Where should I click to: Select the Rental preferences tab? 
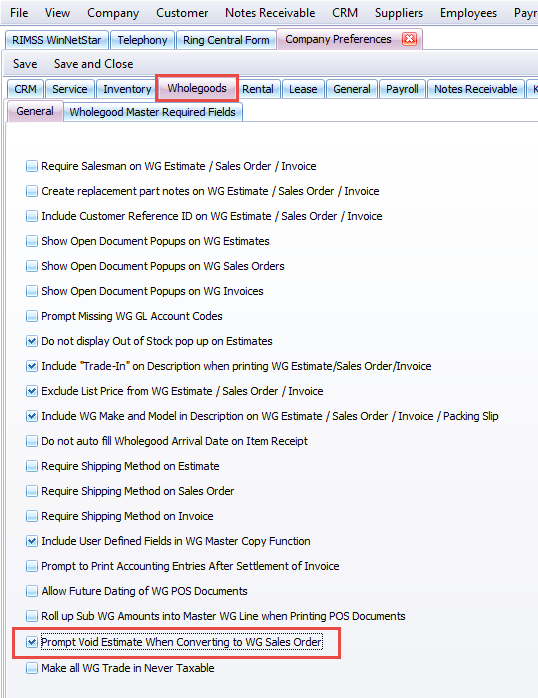(258, 89)
